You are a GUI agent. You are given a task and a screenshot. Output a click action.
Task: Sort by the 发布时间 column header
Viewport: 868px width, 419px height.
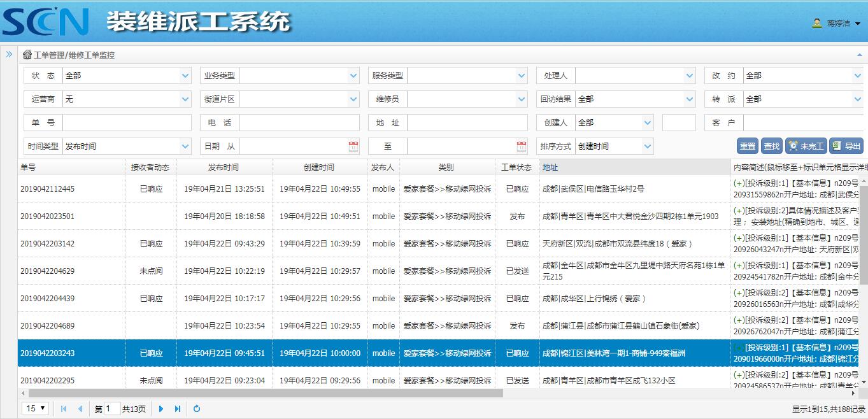tap(224, 167)
